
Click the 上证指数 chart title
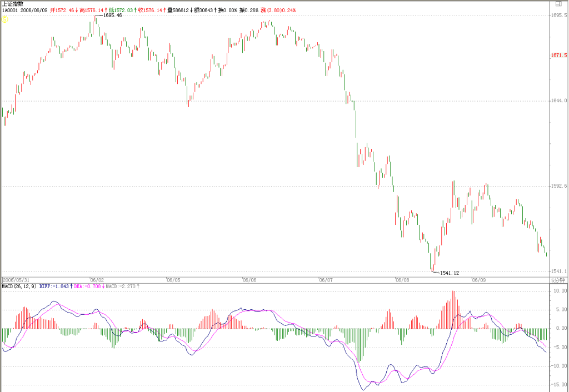[13, 4]
